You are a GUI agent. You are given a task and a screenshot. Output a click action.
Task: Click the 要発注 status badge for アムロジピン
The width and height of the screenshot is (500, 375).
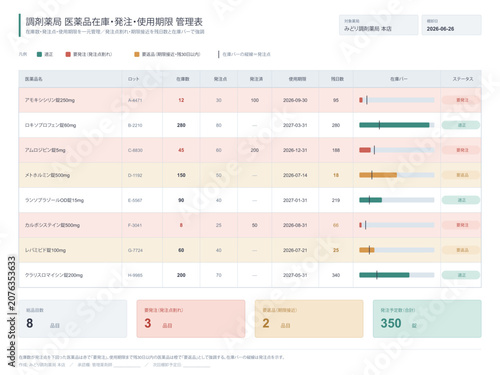(x=461, y=150)
